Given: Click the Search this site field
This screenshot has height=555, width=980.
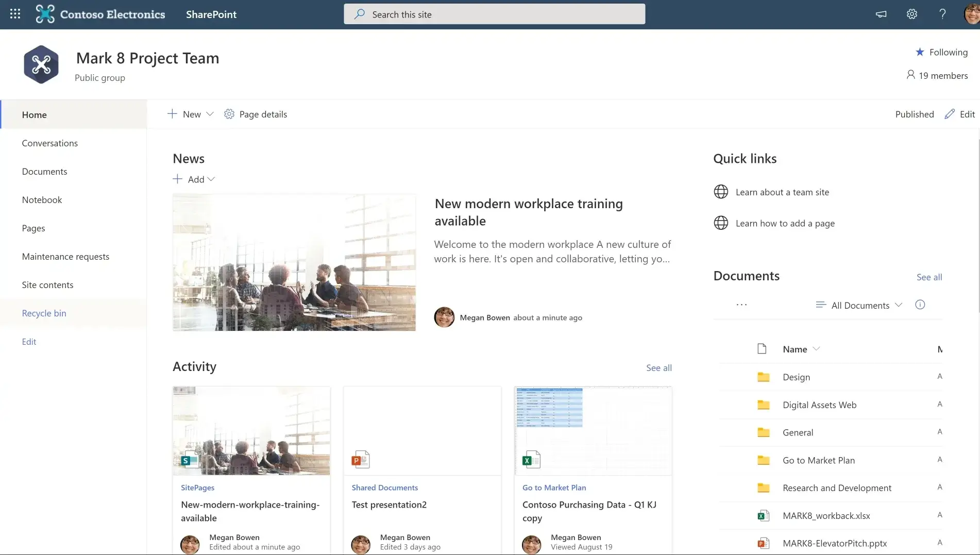Looking at the screenshot, I should (494, 14).
